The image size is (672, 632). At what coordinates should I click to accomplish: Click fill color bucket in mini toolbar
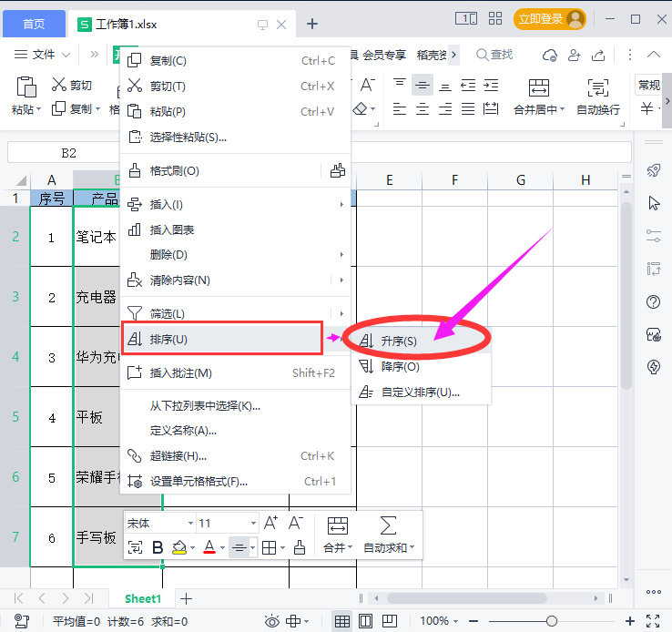click(x=179, y=546)
